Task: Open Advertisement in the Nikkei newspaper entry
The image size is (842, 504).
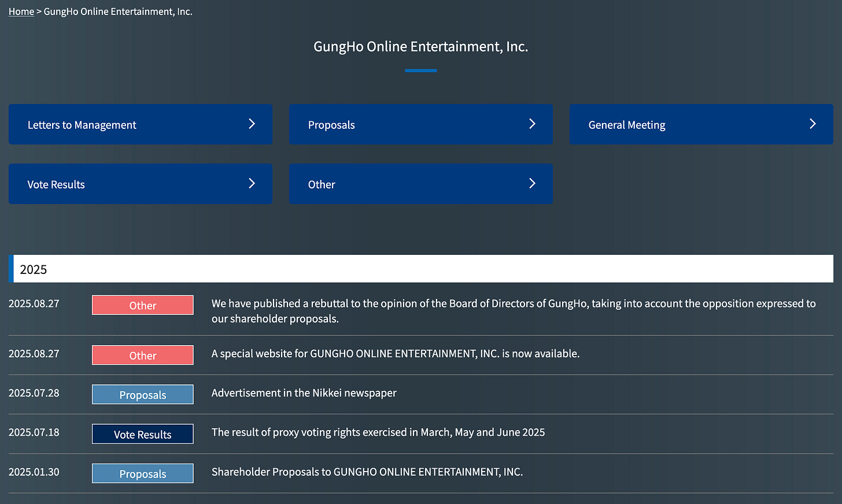Action: 304,393
